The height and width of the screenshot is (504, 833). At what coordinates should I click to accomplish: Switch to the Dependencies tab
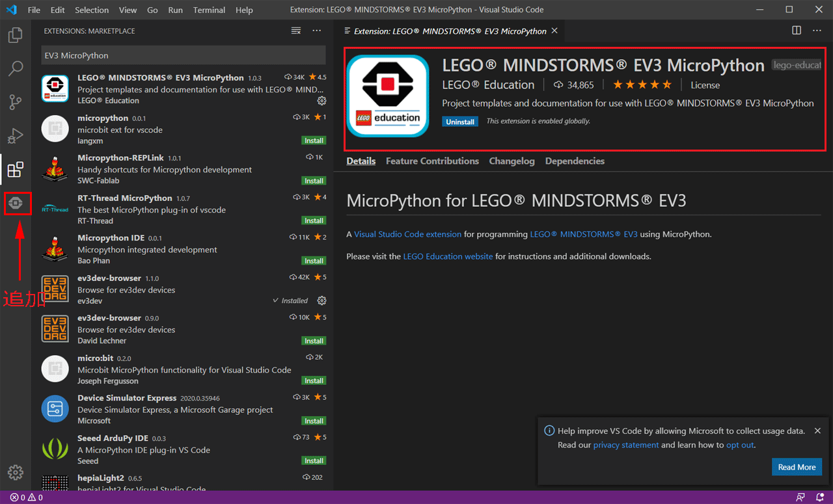tap(575, 161)
